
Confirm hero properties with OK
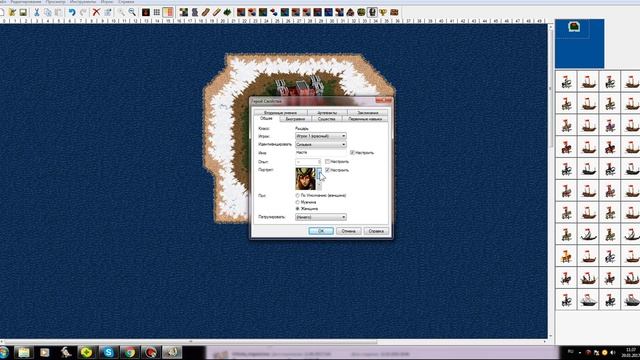pyautogui.click(x=321, y=231)
